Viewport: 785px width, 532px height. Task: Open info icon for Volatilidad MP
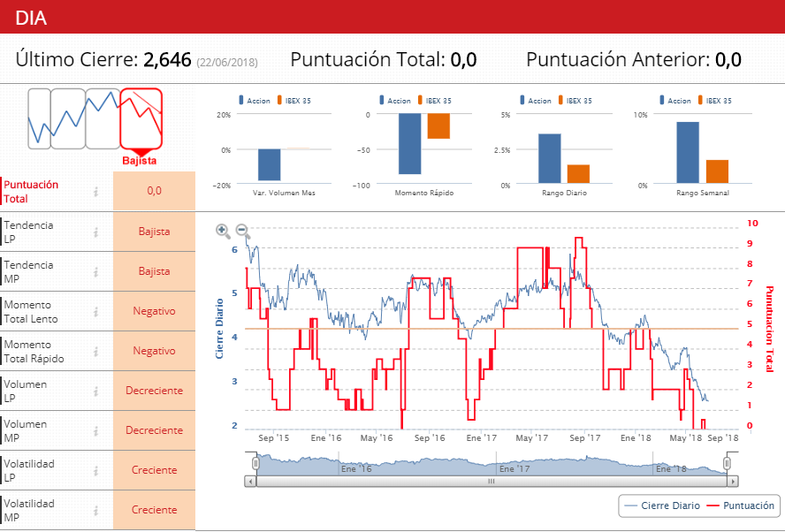coord(95,510)
